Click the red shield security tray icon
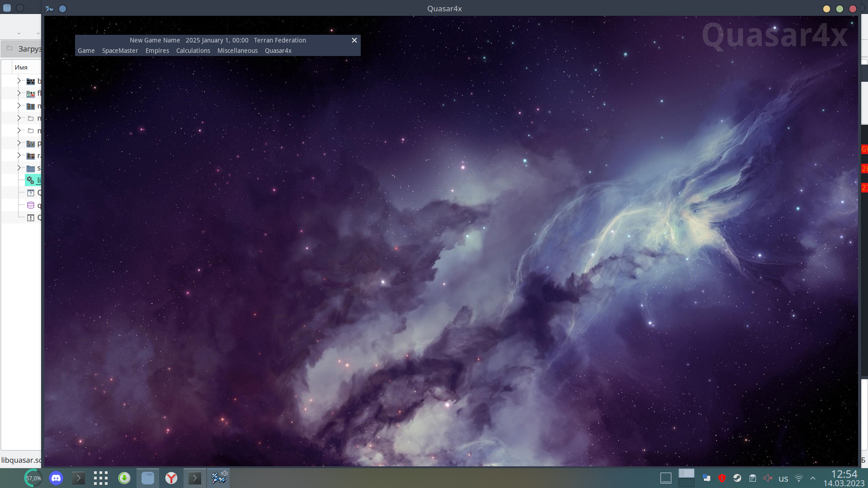Image resolution: width=868 pixels, height=488 pixels. 722,478
